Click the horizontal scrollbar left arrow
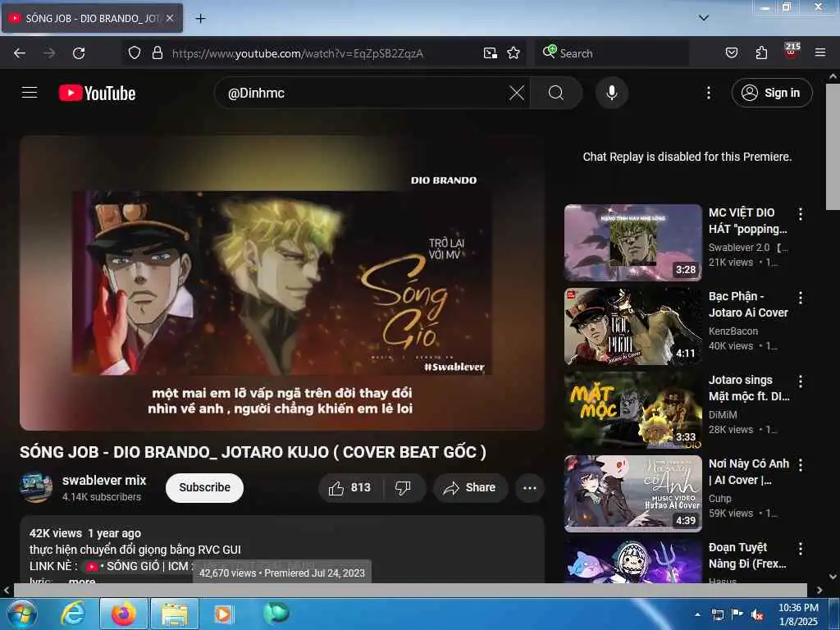840x630 pixels. pyautogui.click(x=7, y=590)
